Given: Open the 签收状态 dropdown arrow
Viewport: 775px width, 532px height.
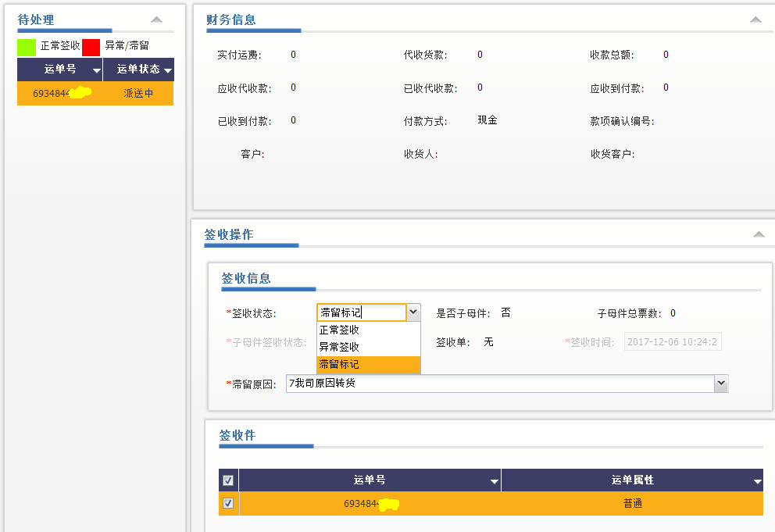Looking at the screenshot, I should [413, 312].
